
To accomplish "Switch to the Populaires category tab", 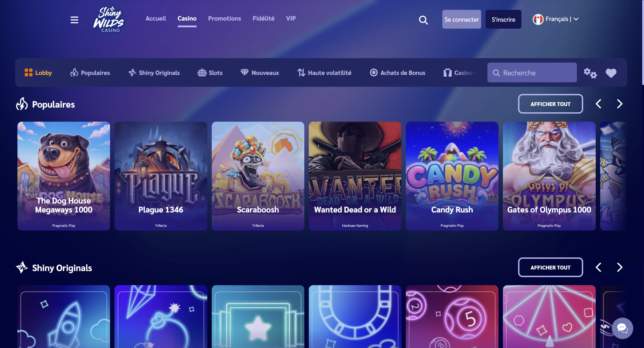I will tap(90, 72).
